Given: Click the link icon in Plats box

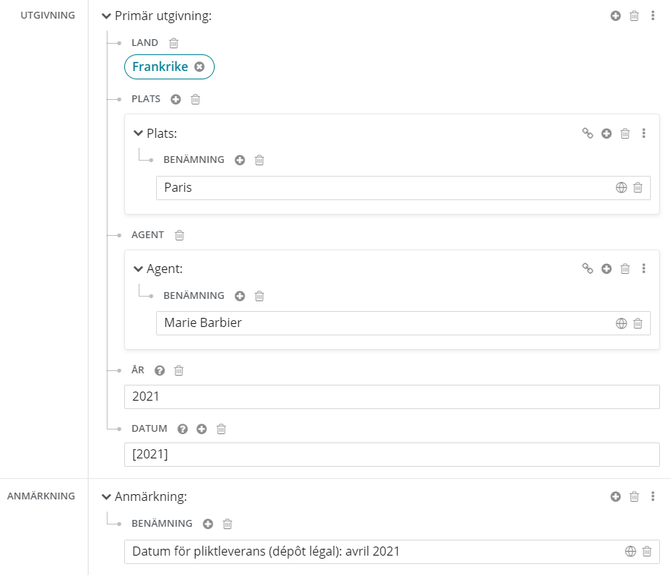Looking at the screenshot, I should (x=588, y=133).
